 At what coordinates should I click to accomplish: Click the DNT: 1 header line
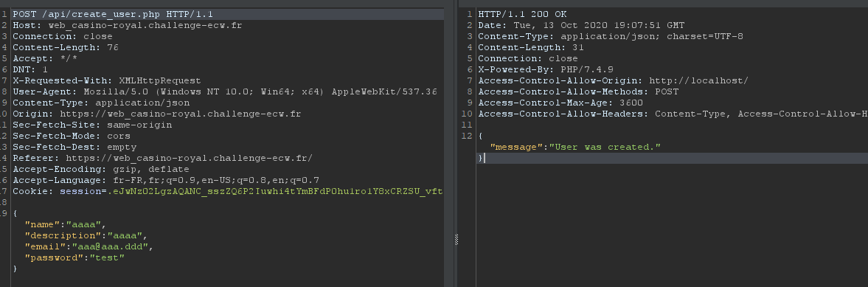30,70
